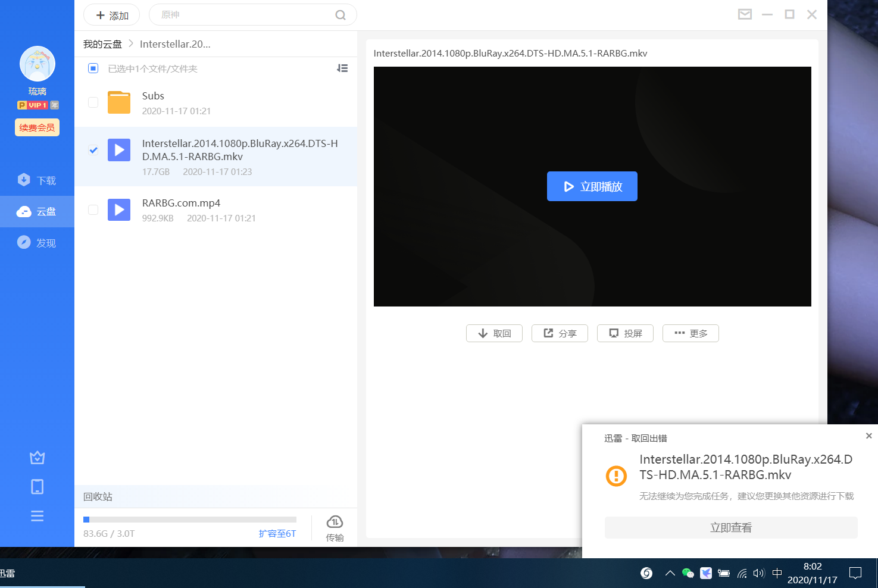Click the VIP crown icon in sidebar

pyautogui.click(x=37, y=458)
